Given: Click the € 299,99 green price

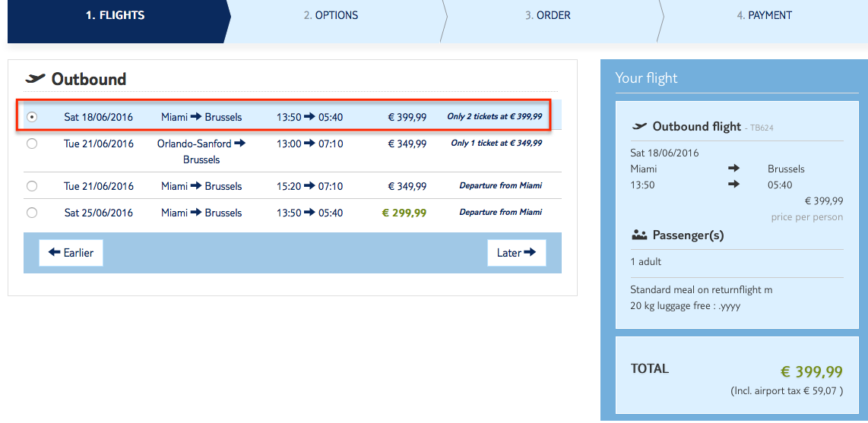Looking at the screenshot, I should 404,213.
